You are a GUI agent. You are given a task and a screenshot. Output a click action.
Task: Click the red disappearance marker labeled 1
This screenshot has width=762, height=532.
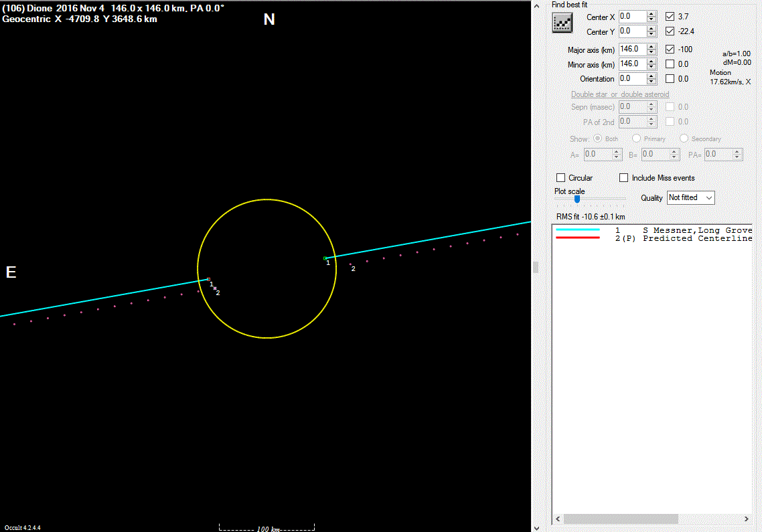tap(208, 279)
